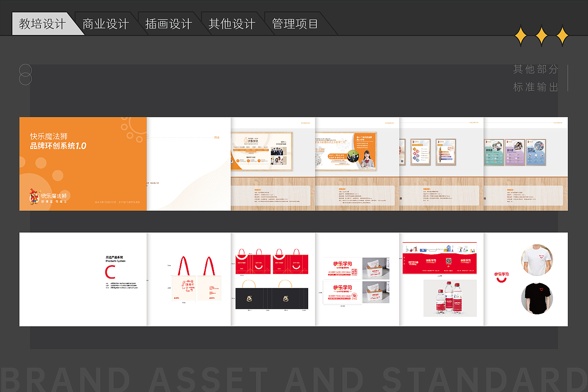Go to the 其他设计 tab

click(232, 24)
